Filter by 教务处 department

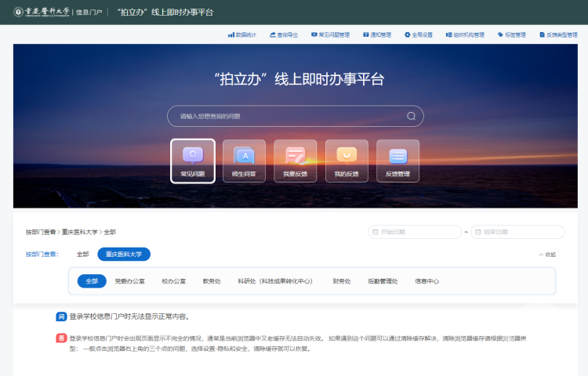[x=212, y=280]
